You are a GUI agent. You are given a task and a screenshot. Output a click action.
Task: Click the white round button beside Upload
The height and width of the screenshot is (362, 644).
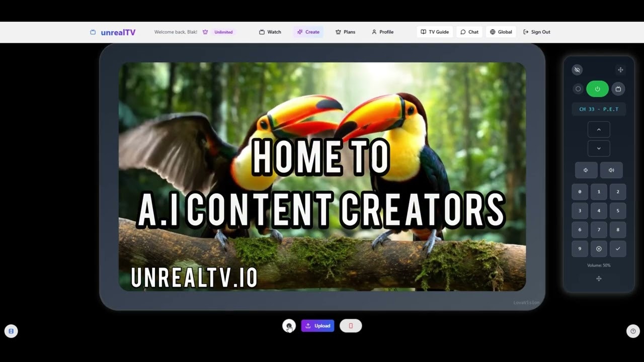289,326
